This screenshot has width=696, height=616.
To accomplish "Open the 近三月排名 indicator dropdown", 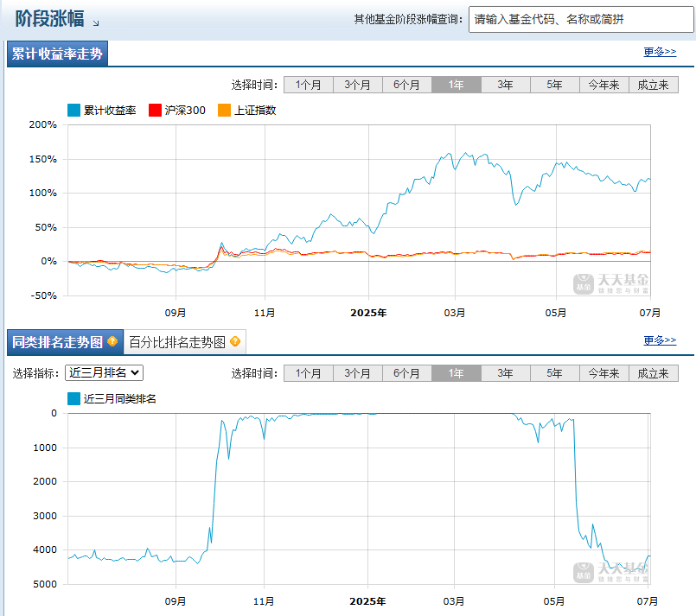I will coord(105,372).
